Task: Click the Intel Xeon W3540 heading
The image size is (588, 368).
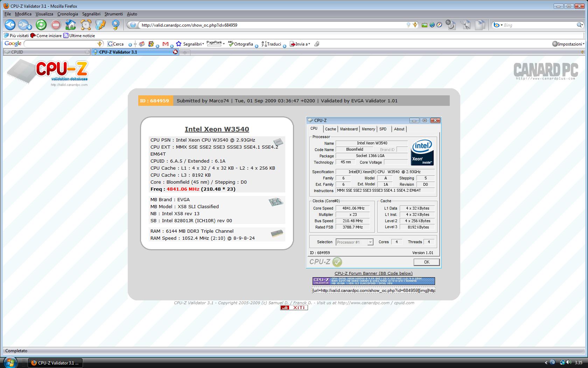Action: (x=217, y=129)
